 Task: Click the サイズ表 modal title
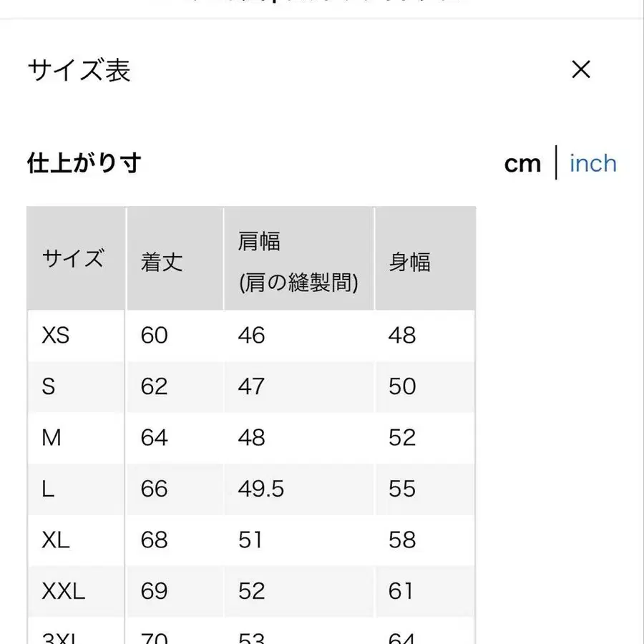[79, 70]
